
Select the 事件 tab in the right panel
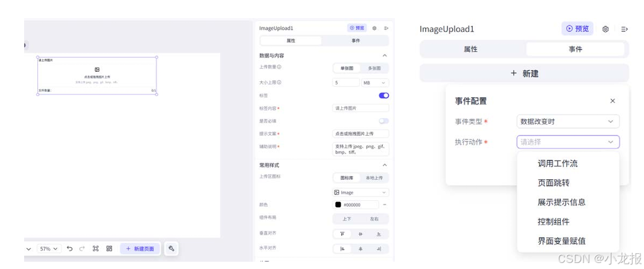pyautogui.click(x=575, y=49)
